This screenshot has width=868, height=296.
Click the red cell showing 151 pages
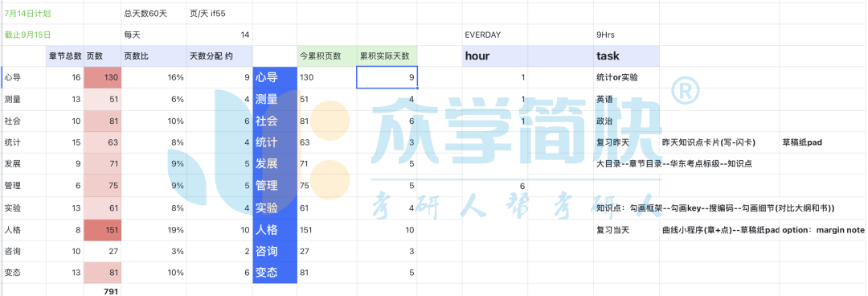pyautogui.click(x=102, y=229)
